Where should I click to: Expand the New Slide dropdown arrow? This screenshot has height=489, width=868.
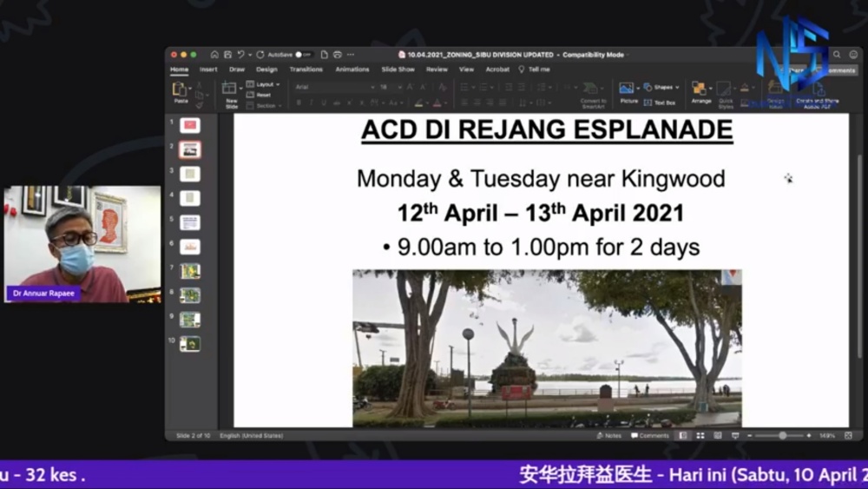(x=241, y=89)
